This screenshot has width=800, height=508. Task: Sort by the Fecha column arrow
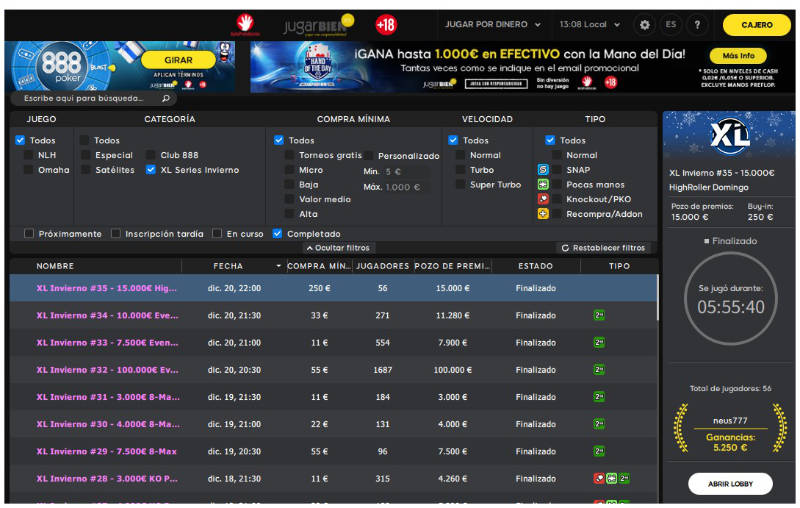point(279,266)
